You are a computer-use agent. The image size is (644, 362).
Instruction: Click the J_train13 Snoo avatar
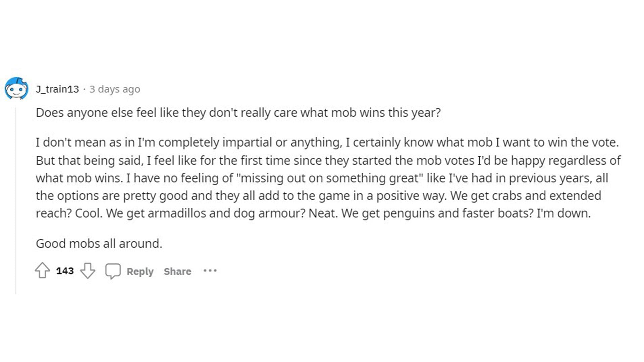click(16, 88)
